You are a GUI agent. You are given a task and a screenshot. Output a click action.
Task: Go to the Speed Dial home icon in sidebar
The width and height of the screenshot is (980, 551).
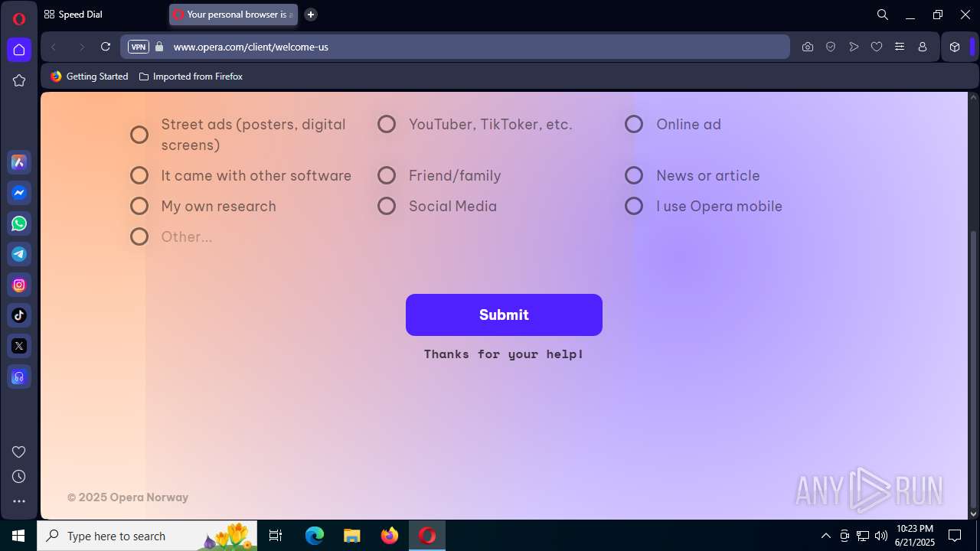pyautogui.click(x=19, y=50)
